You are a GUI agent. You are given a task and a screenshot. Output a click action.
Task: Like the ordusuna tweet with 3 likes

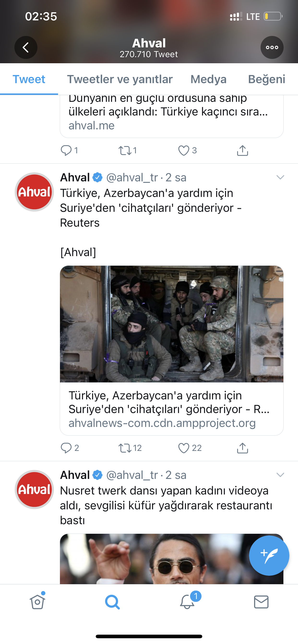click(x=187, y=150)
